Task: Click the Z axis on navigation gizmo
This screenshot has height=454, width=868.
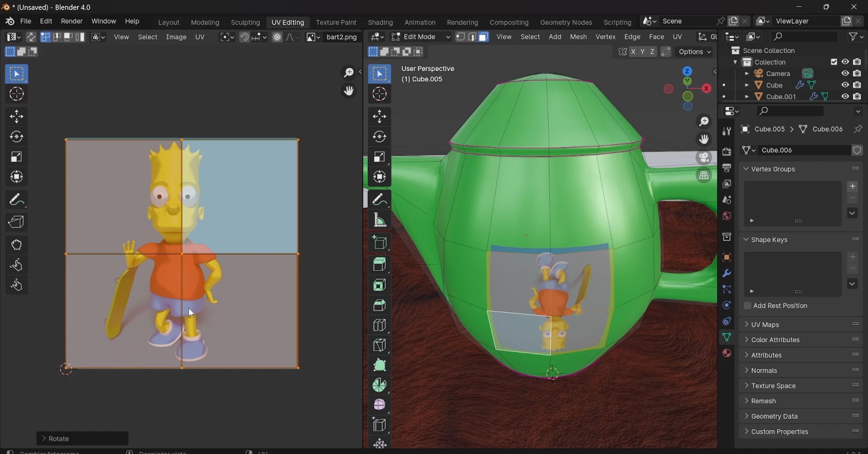Action: [687, 71]
